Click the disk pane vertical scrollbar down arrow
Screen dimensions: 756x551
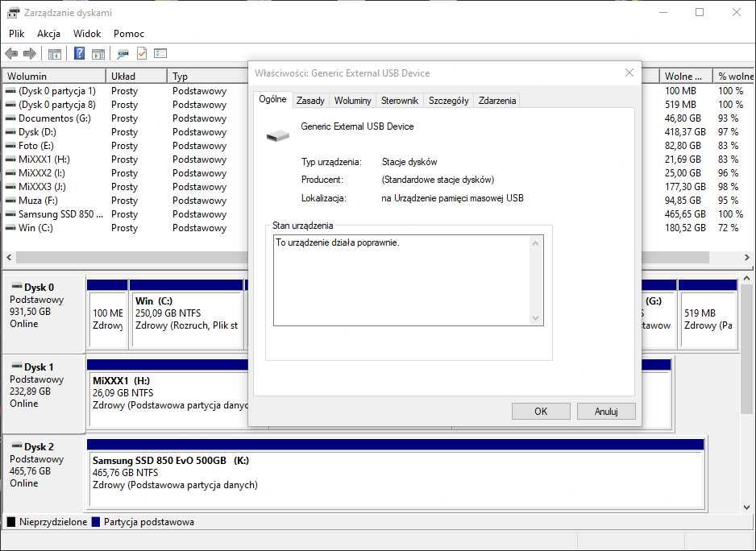pyautogui.click(x=747, y=507)
